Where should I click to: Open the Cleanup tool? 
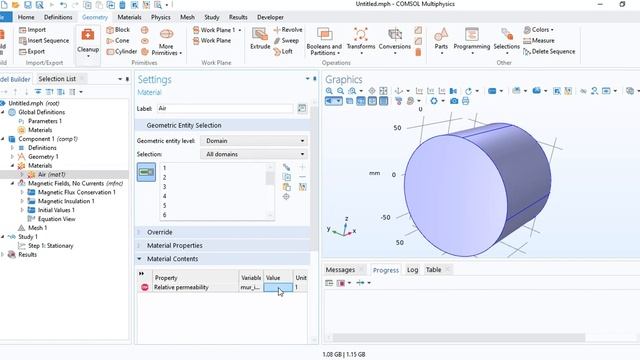pos(88,42)
